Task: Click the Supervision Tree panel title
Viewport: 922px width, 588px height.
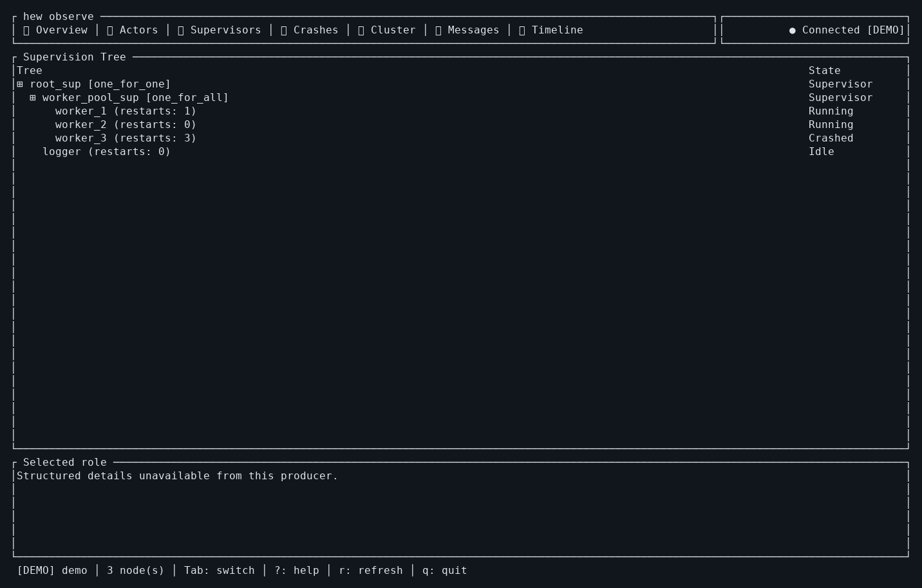Action: [75, 57]
